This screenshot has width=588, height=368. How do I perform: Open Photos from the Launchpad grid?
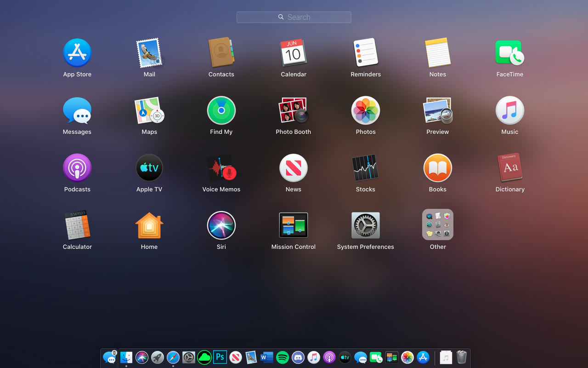pyautogui.click(x=366, y=110)
